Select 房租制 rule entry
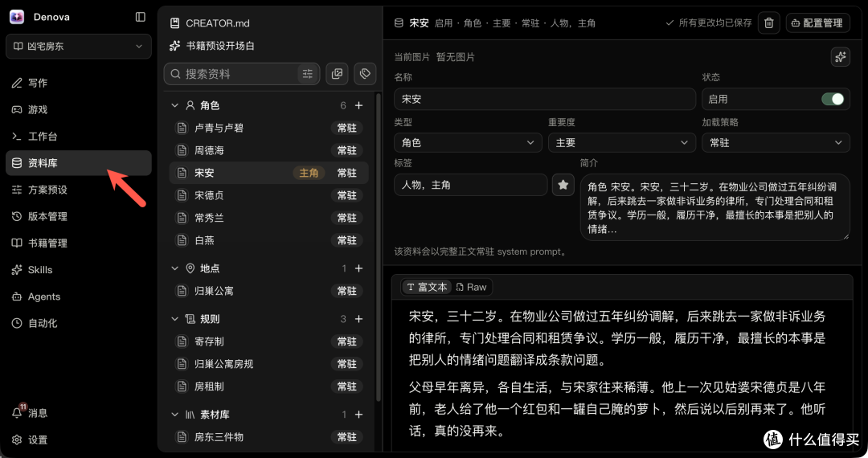Viewport: 868px width, 458px height. click(x=268, y=386)
